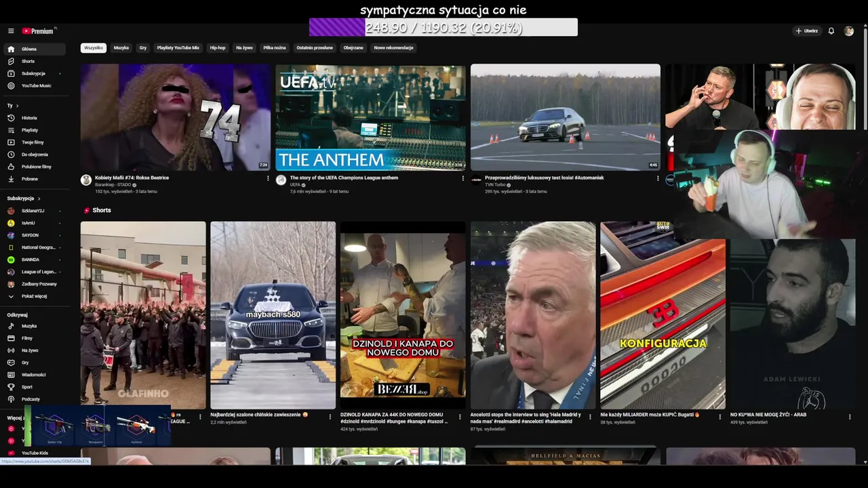Open Gry under Odkrywaj sidebar

tap(35, 363)
